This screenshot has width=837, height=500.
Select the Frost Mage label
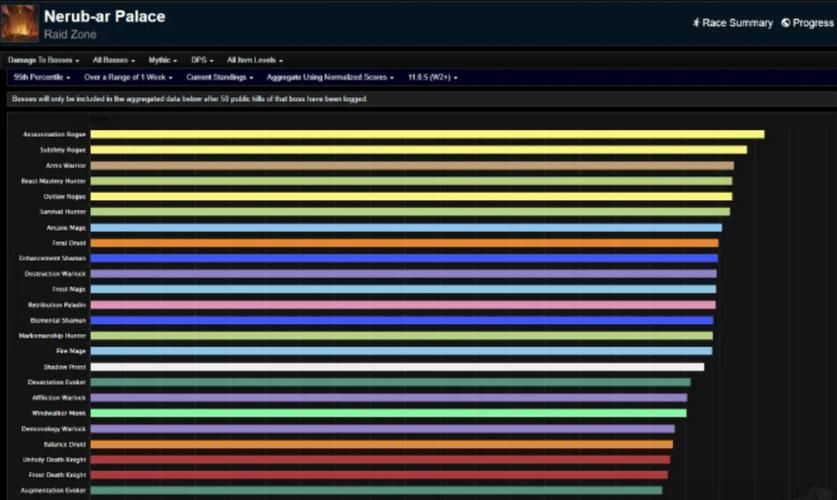click(69, 289)
